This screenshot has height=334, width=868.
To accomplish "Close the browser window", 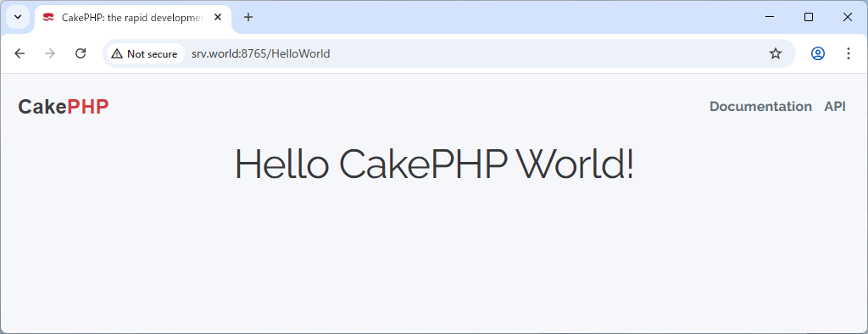I will tap(847, 17).
